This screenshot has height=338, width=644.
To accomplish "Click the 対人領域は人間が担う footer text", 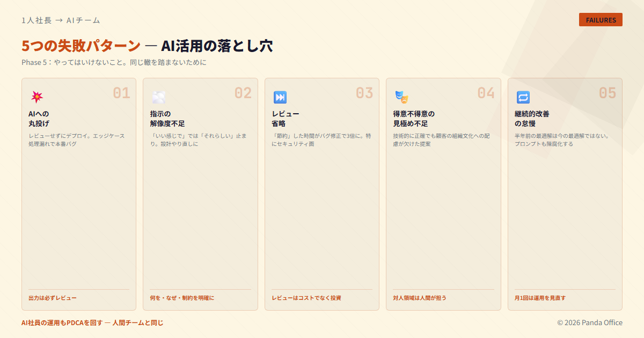I will pos(420,298).
